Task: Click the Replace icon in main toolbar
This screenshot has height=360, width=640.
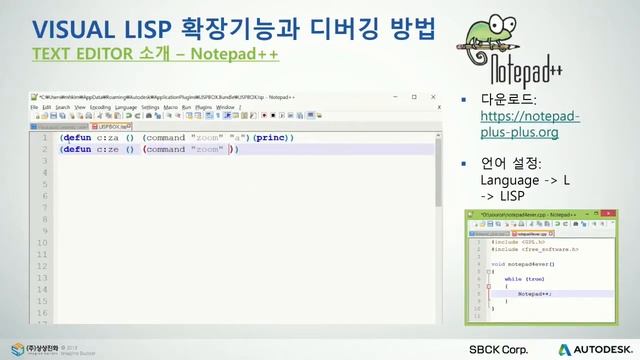Action: pyautogui.click(x=158, y=116)
